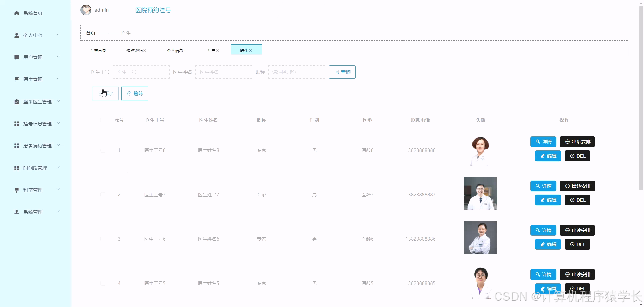Close the 个人信息 tab with its X
This screenshot has height=307, width=644.
pos(185,51)
